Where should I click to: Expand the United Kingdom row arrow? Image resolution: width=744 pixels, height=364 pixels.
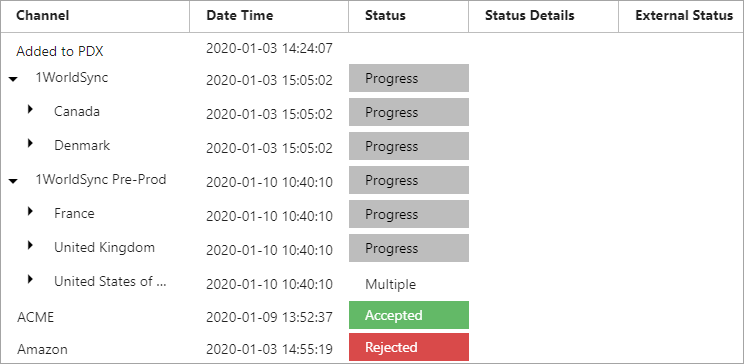coord(31,245)
